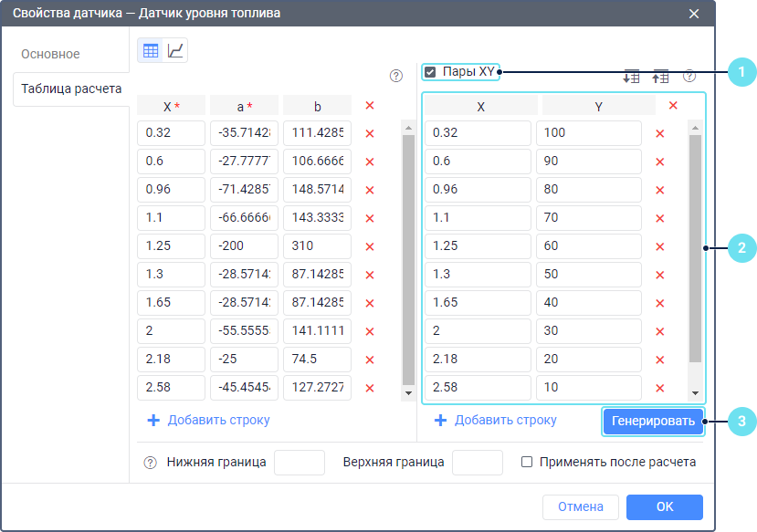The image size is (757, 532).
Task: Select the Таблица расчета tab
Action: click(71, 89)
